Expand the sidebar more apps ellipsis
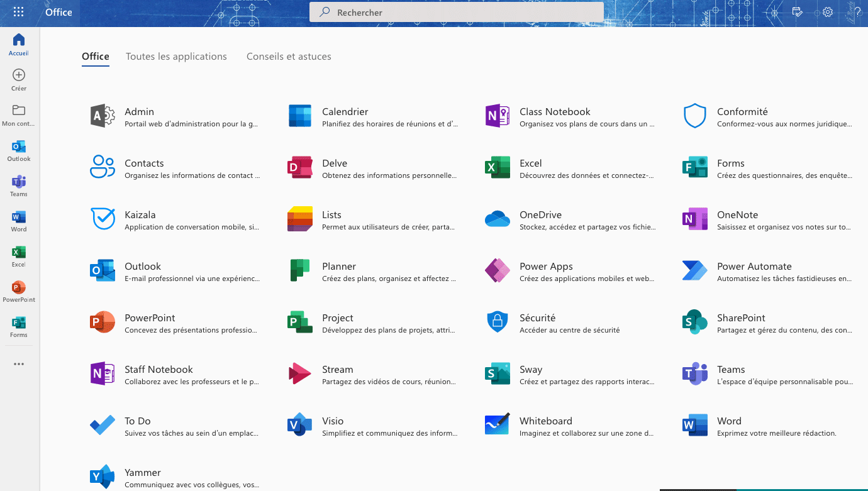The height and width of the screenshot is (491, 868). coord(19,364)
